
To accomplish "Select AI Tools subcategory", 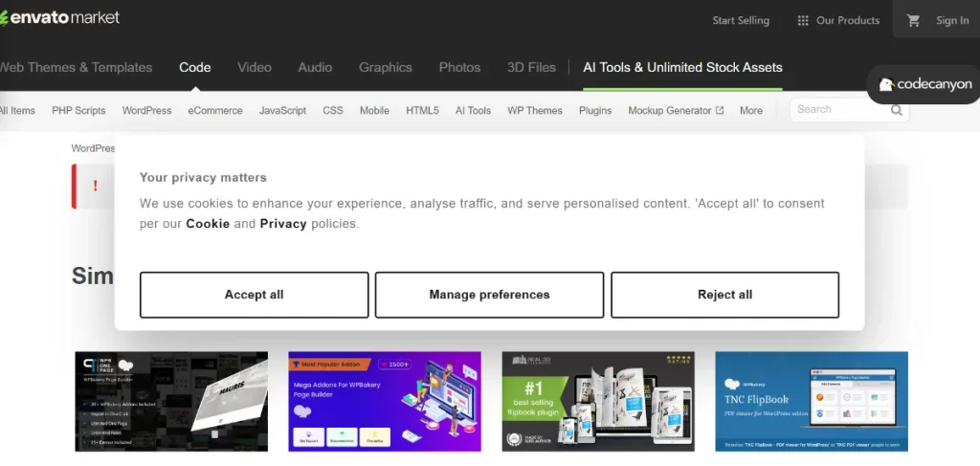I will pos(473,111).
